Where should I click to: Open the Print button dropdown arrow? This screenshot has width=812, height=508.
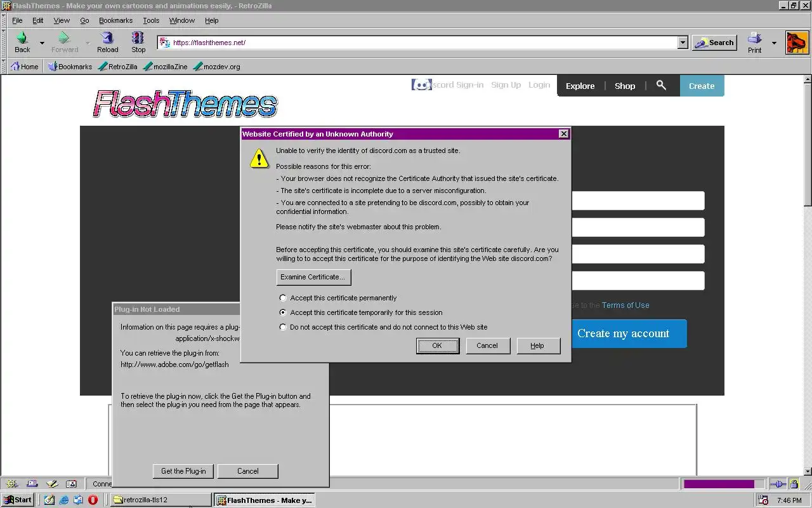click(774, 43)
